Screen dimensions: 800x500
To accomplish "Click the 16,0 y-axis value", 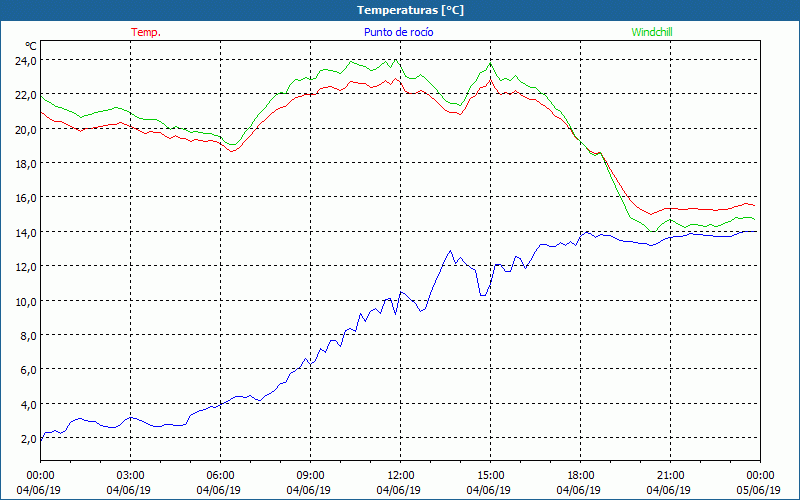I will coord(26,198).
